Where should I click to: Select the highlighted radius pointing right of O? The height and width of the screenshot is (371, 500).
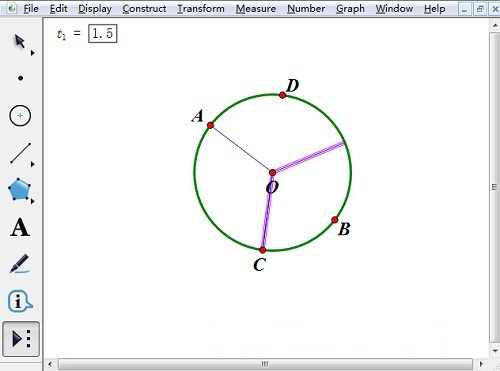pyautogui.click(x=309, y=157)
